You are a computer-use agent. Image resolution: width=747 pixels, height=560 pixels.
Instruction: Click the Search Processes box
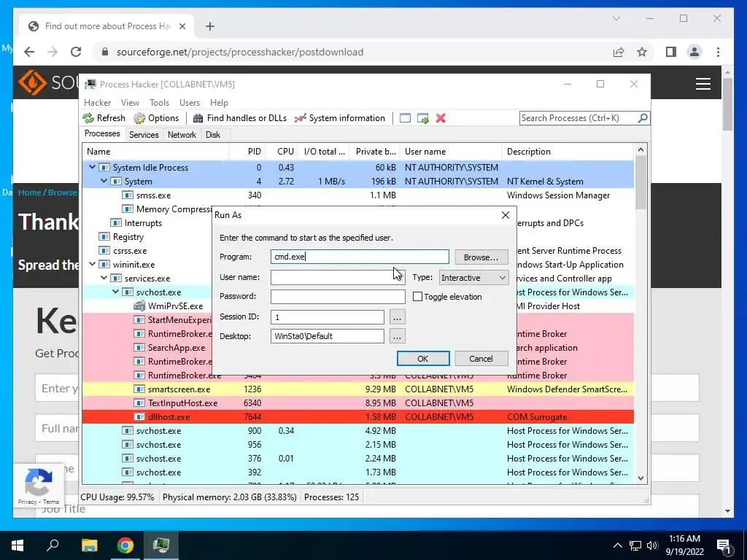click(x=578, y=118)
